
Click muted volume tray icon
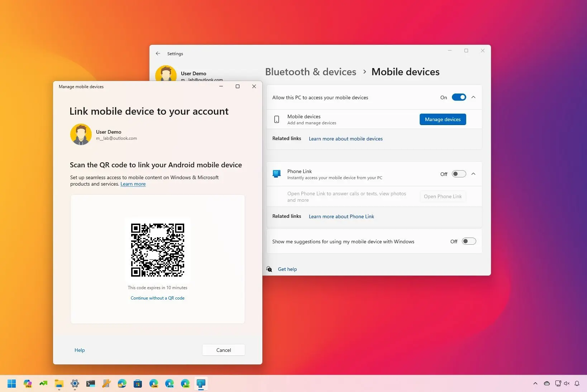[567, 383]
